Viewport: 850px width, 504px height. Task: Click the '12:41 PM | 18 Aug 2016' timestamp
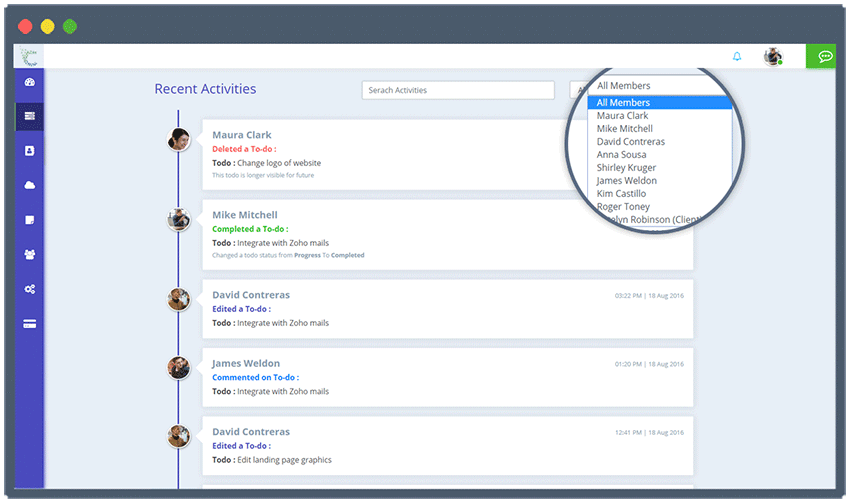[649, 432]
